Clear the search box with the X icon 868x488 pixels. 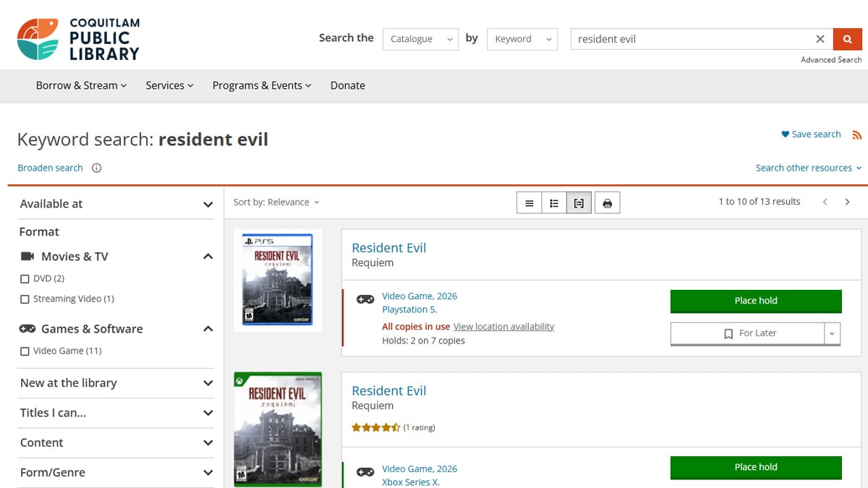tap(820, 39)
